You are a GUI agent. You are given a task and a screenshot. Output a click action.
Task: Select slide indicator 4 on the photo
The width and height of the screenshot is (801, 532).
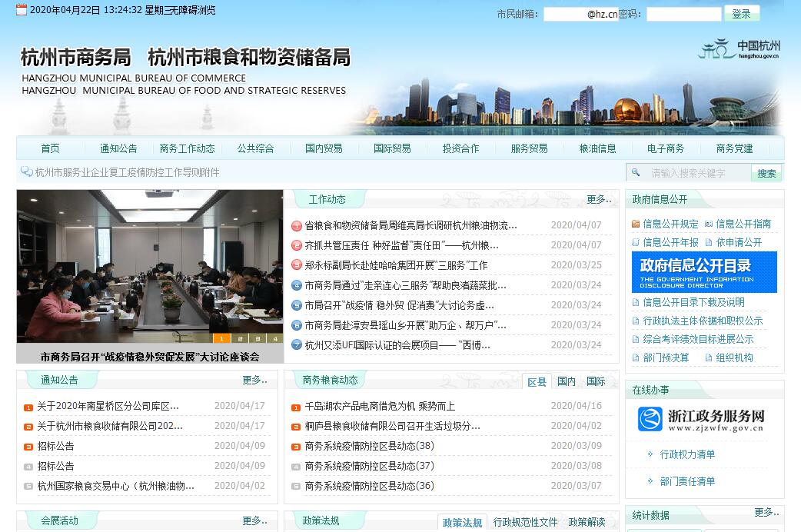(275, 338)
